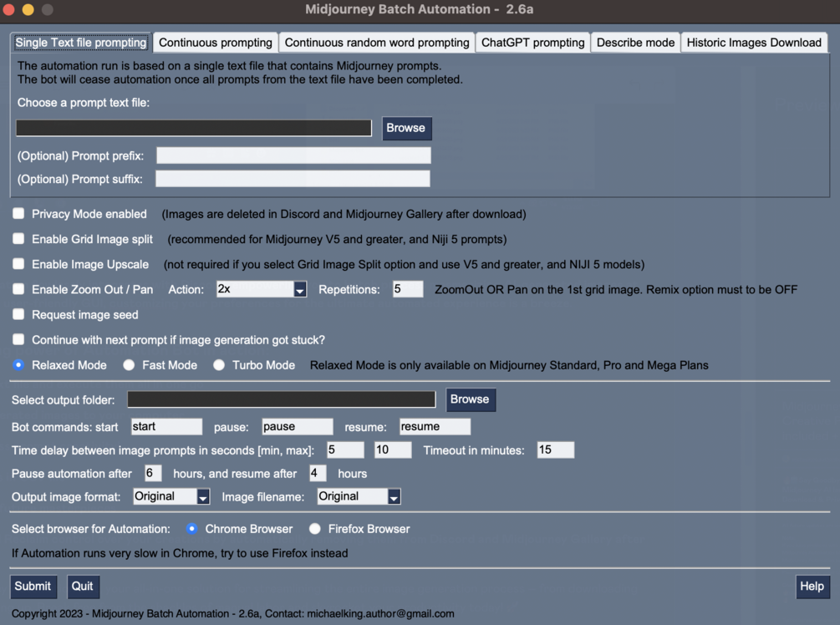
Task: Select Chrome Browser for automation
Action: pyautogui.click(x=191, y=529)
